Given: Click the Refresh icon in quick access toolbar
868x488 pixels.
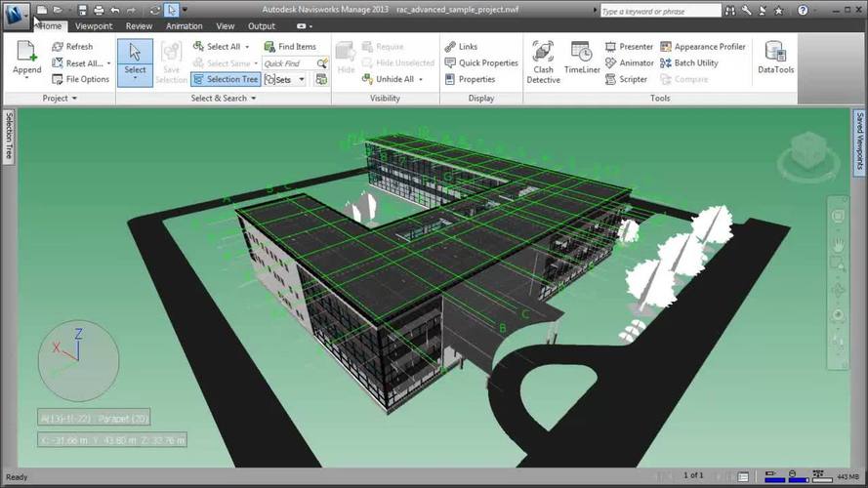Looking at the screenshot, I should (x=155, y=10).
